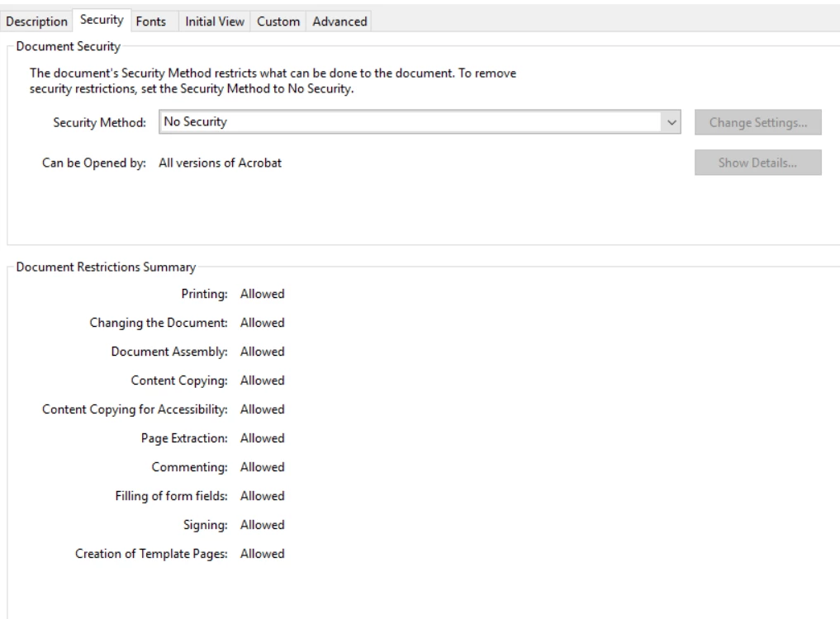The image size is (840, 619).
Task: Select the Commenting label
Action: click(189, 467)
